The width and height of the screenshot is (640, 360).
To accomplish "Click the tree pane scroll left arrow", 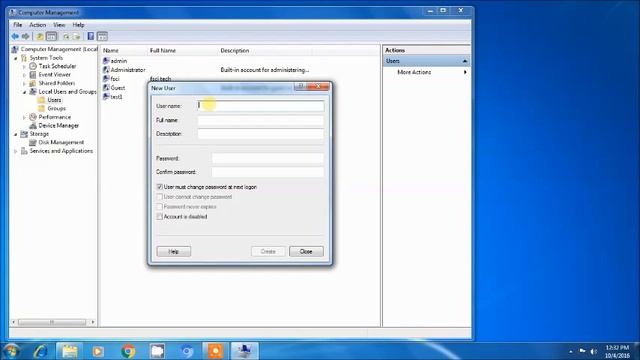I will pyautogui.click(x=13, y=322).
